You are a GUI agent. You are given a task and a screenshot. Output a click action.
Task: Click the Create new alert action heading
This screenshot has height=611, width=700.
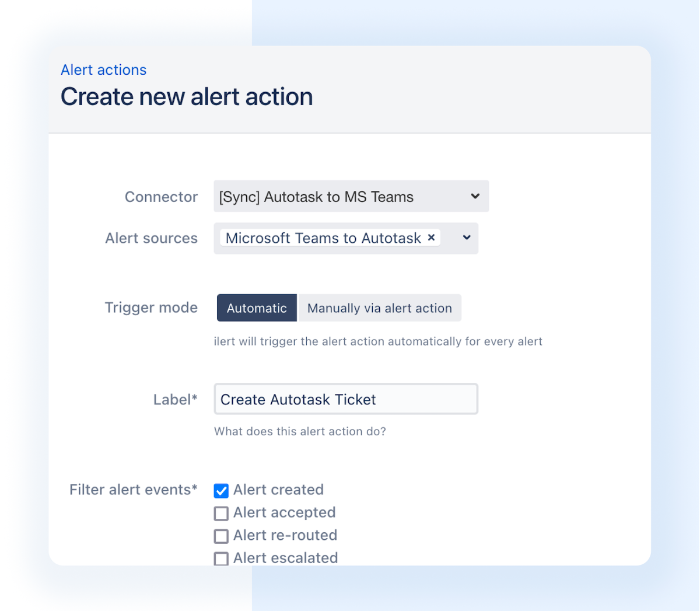[187, 96]
